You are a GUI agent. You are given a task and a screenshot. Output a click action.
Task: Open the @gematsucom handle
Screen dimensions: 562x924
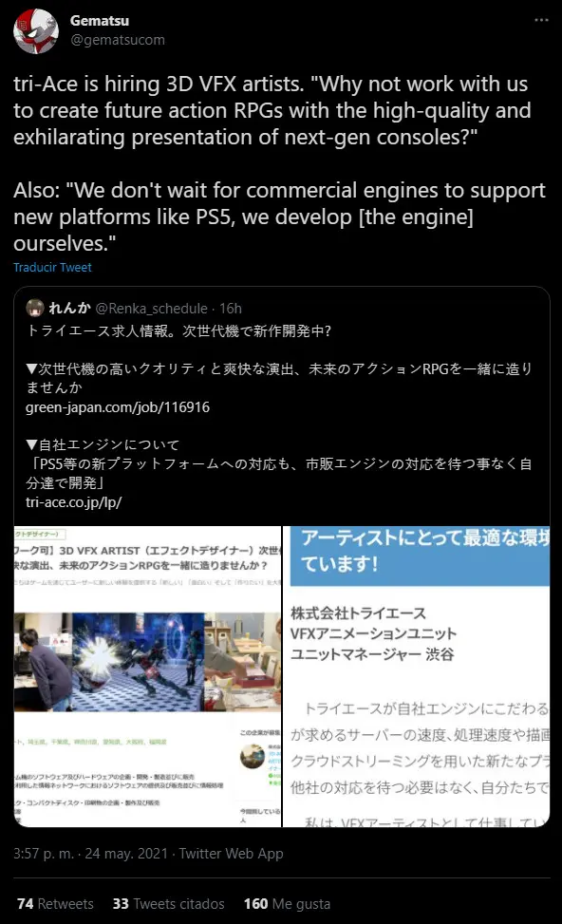(x=117, y=40)
